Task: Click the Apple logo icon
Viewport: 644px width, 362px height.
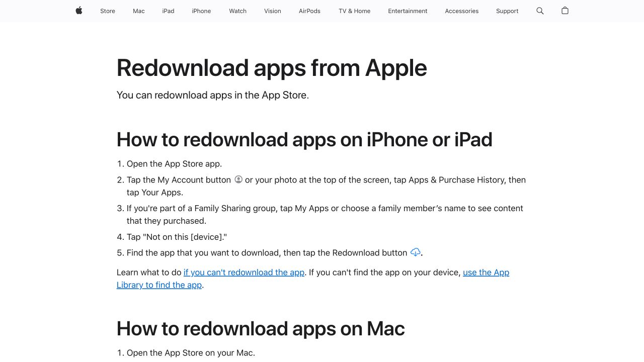Action: [x=79, y=11]
